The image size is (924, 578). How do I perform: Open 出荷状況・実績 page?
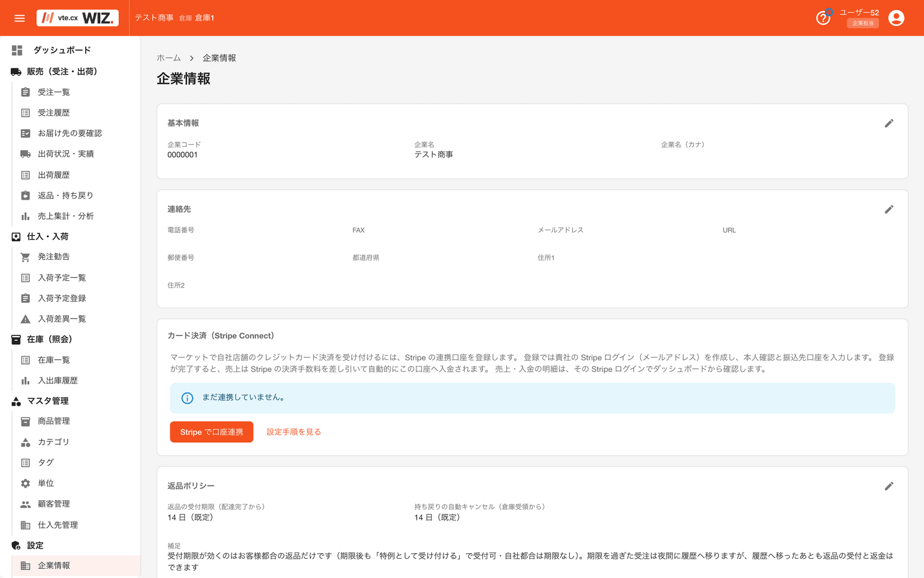coord(75,154)
